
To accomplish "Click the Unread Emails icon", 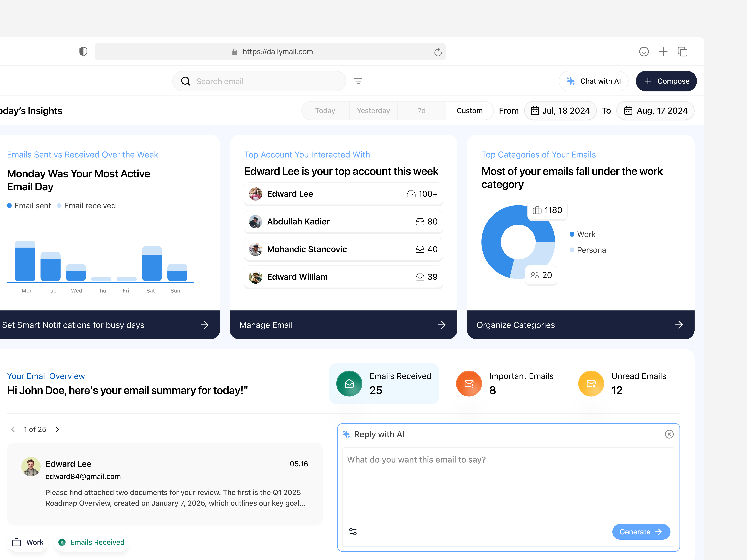I will (x=591, y=383).
